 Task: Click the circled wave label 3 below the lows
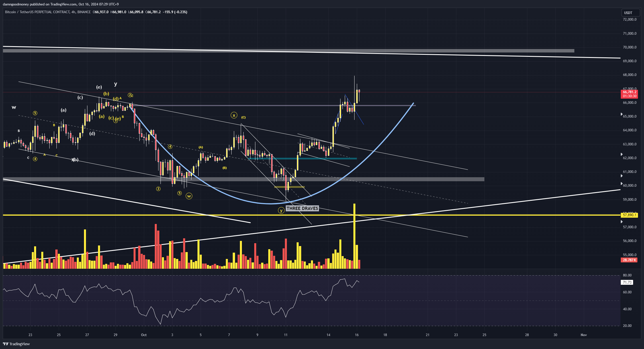point(158,189)
